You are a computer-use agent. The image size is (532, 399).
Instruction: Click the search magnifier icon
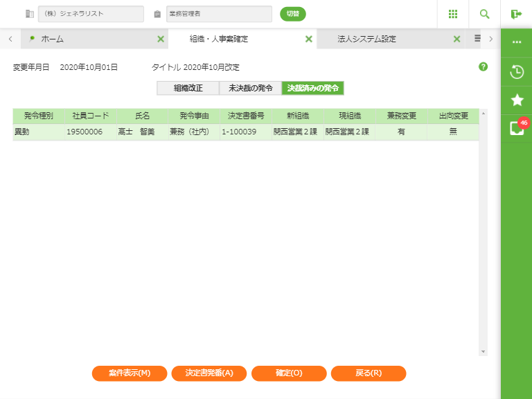(x=484, y=14)
